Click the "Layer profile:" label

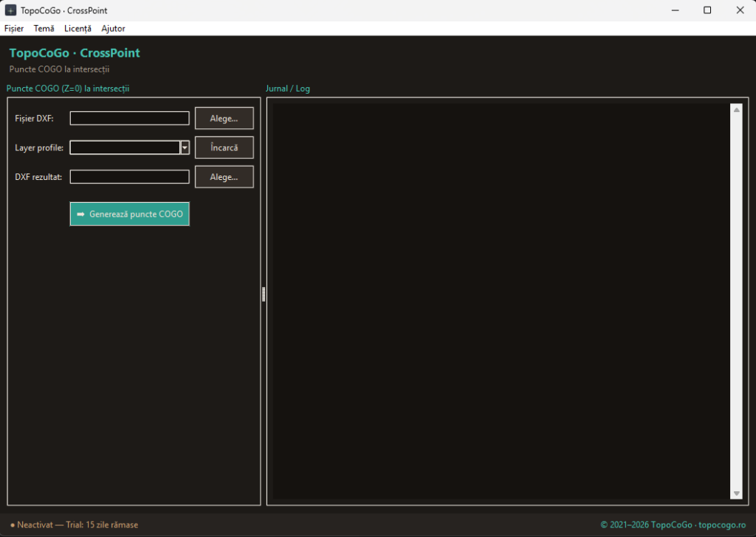click(39, 148)
